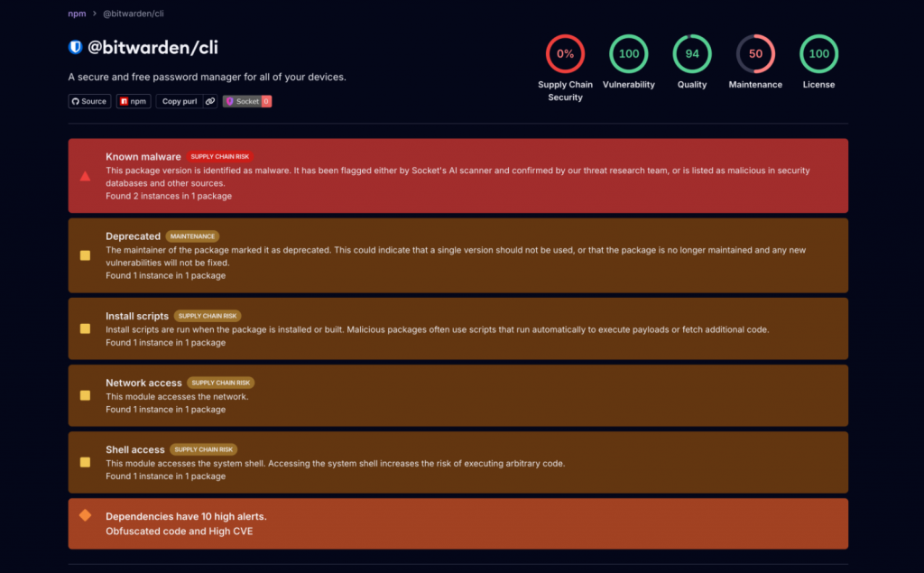
Task: Expand the Install scripts alert details
Action: pyautogui.click(x=457, y=329)
